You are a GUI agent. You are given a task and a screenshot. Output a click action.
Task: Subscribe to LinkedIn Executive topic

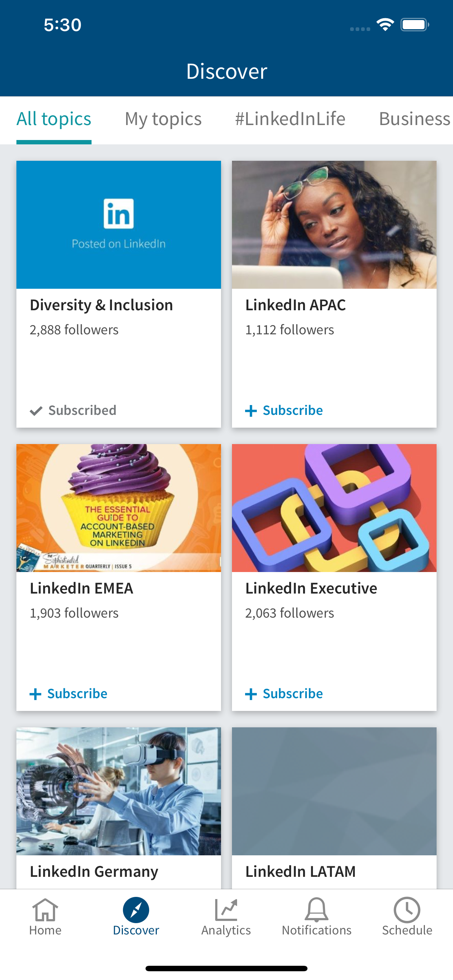point(293,693)
